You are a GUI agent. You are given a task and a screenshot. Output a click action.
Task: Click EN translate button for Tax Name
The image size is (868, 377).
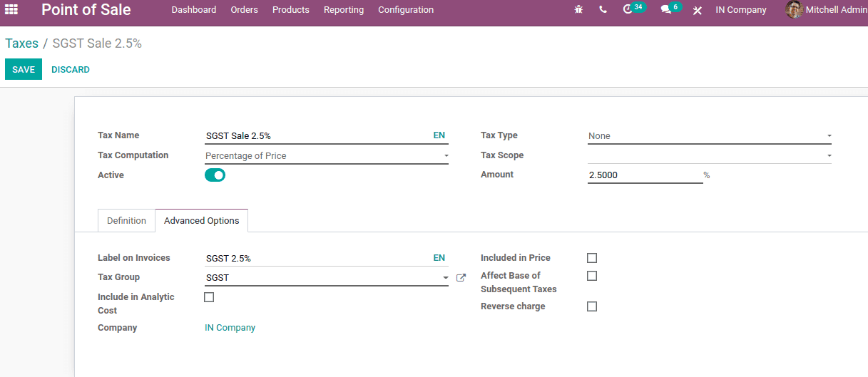(x=439, y=135)
